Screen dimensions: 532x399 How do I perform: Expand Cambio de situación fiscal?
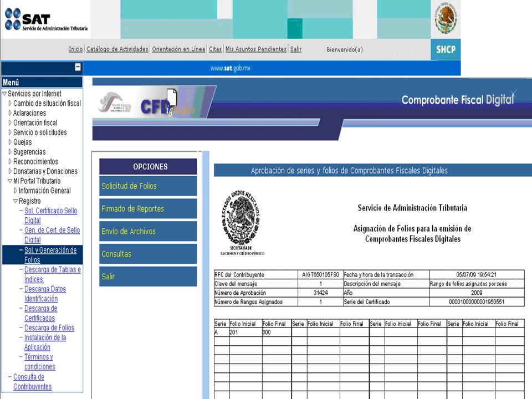(10, 103)
